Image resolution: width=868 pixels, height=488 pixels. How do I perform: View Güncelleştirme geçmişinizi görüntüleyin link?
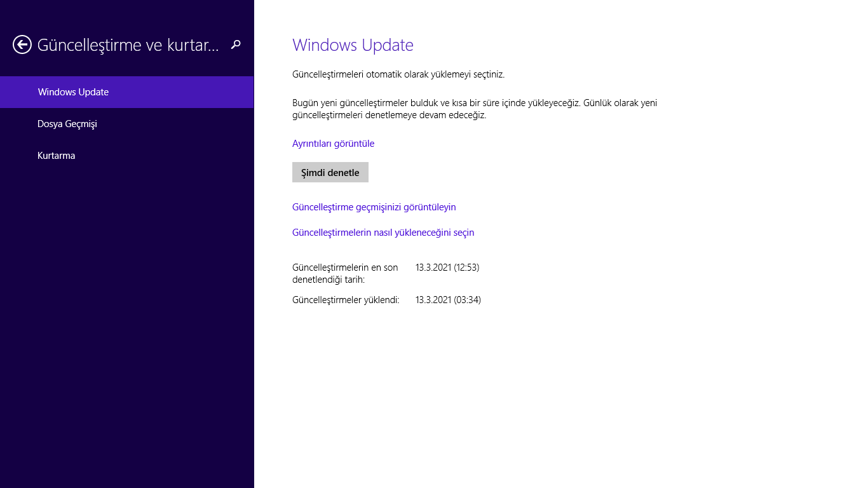pyautogui.click(x=374, y=207)
